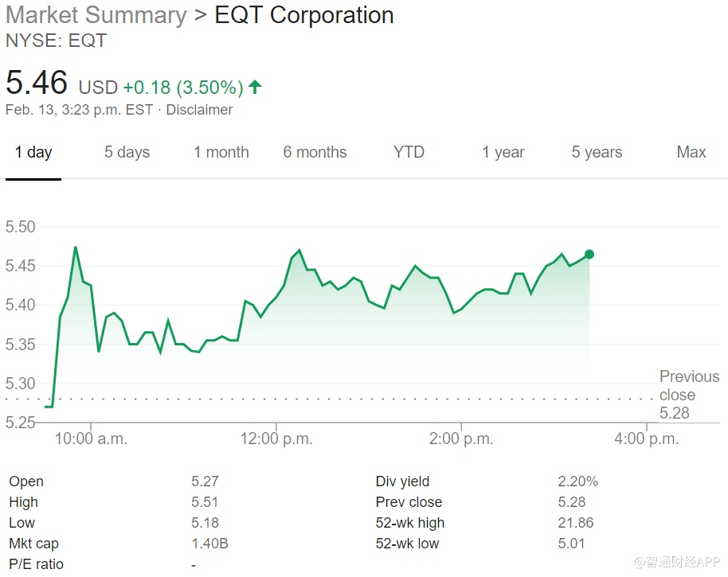Click the Market Summary breadcrumb

[x=96, y=15]
